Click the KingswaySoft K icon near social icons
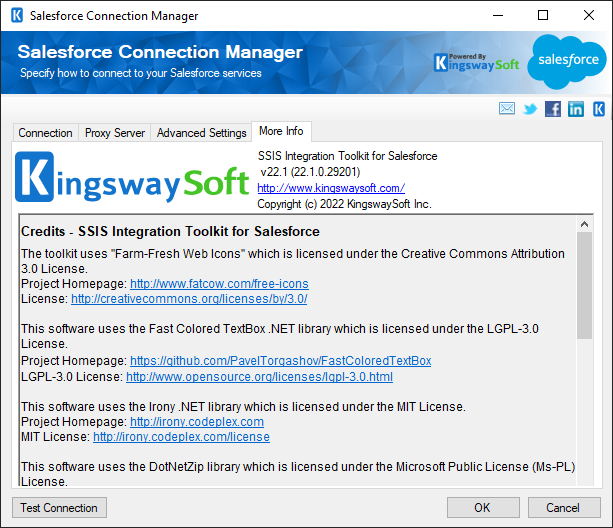Image resolution: width=613 pixels, height=528 pixels. [599, 109]
